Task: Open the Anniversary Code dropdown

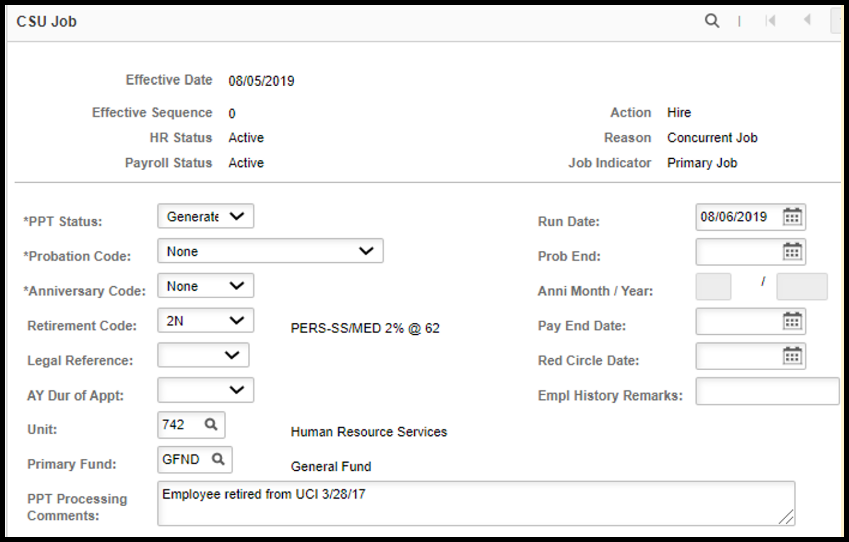Action: 206,285
